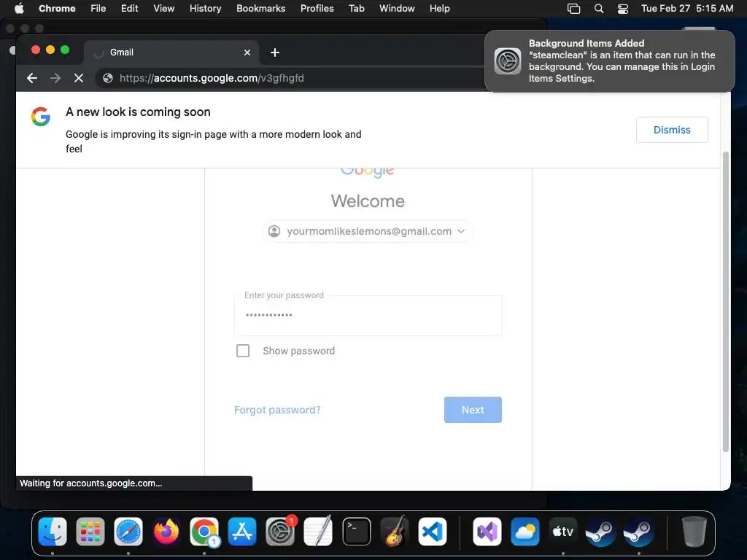
Task: Open the Tab menu
Action: (356, 8)
